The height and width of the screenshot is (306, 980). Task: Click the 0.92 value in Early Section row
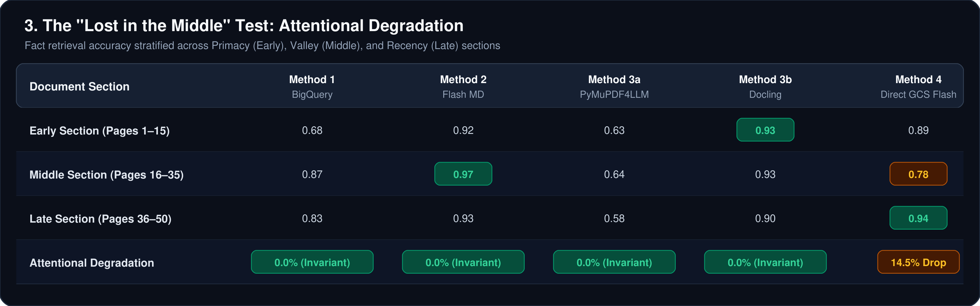463,130
